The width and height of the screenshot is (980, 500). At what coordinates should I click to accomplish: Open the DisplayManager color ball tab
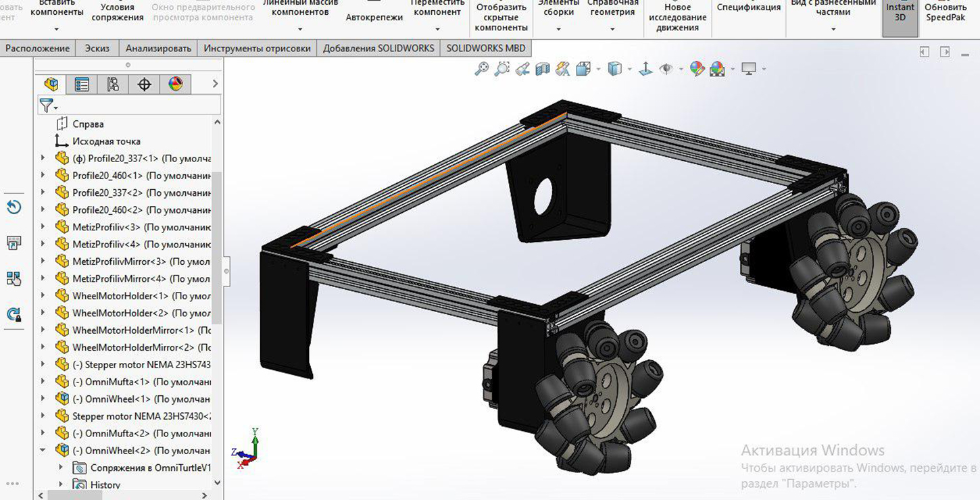click(175, 84)
